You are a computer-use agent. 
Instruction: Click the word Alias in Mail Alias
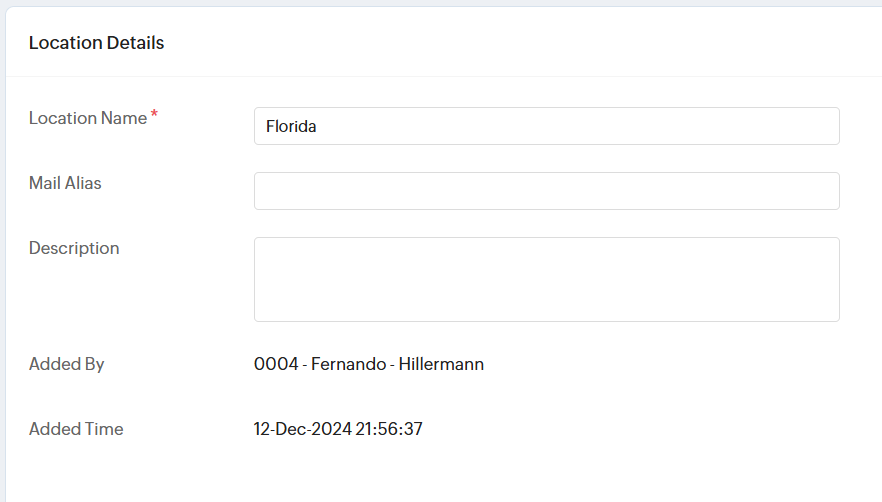coord(83,183)
